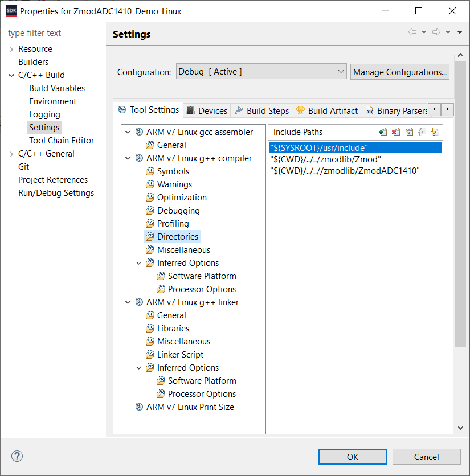Click the Help question mark icon

(17, 456)
